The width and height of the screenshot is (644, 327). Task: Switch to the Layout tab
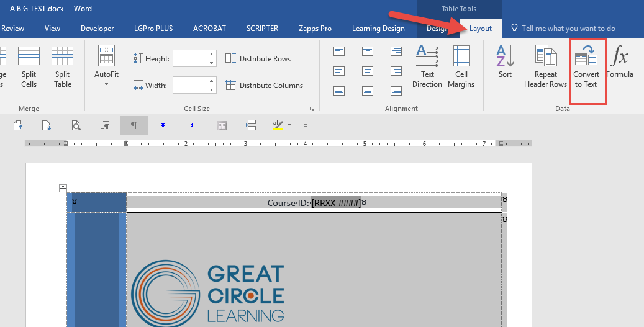coord(481,29)
